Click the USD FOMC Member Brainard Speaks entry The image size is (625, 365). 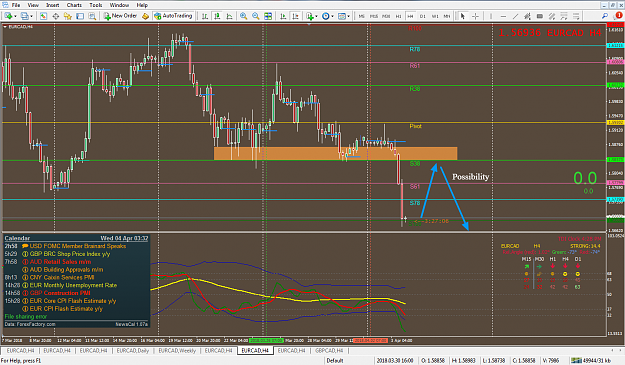pos(78,246)
